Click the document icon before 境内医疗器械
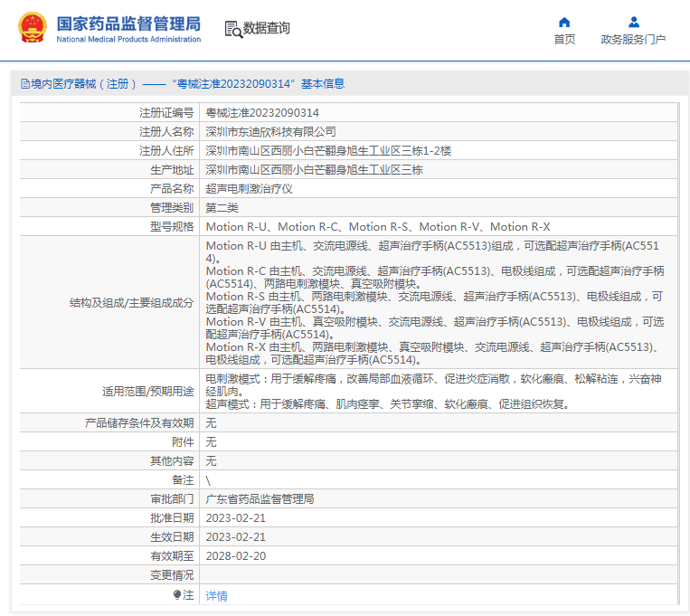Screen dimensions: 690x616 pyautogui.click(x=24, y=84)
